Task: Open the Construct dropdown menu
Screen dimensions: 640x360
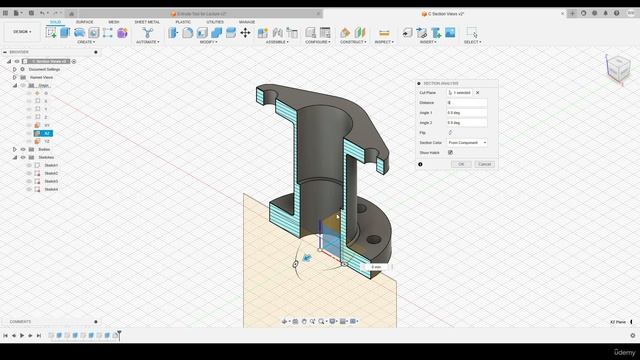Action: tap(353, 42)
